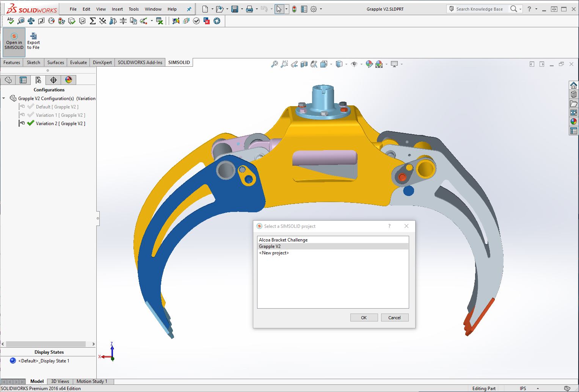This screenshot has height=392, width=579.
Task: Click the Sensor gauge icon
Action: (x=52, y=21)
